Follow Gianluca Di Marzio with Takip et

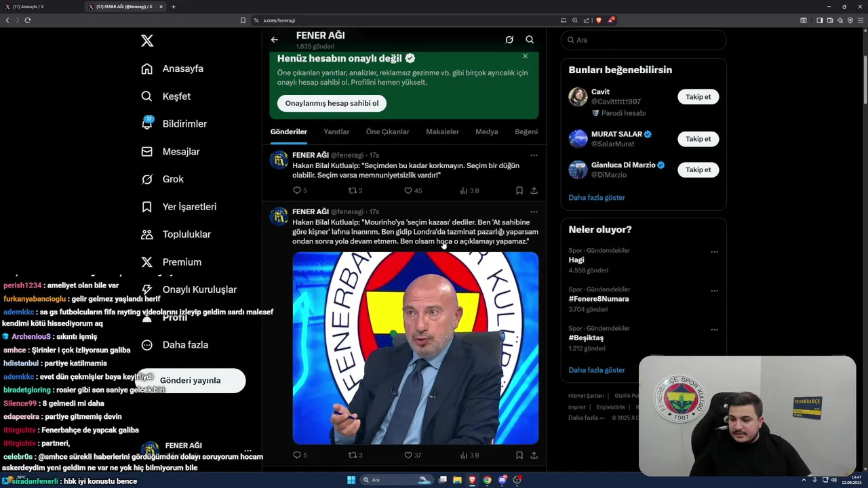coord(698,169)
